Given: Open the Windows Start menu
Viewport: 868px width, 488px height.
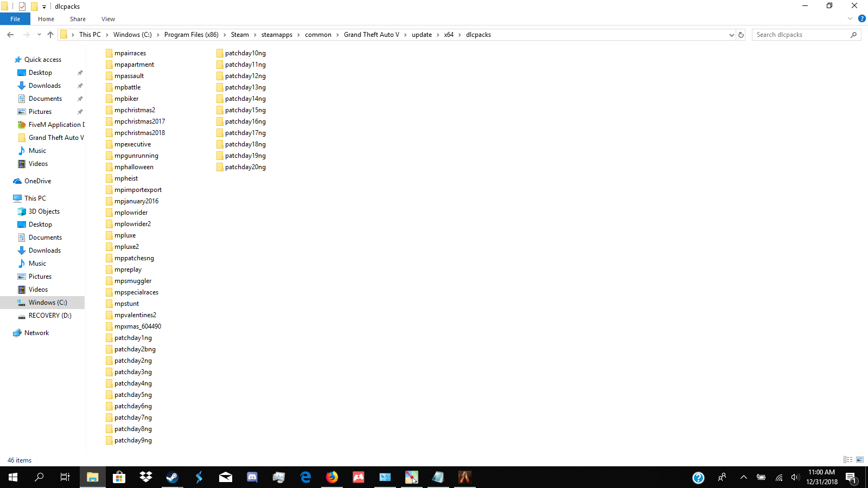Looking at the screenshot, I should click(x=13, y=477).
